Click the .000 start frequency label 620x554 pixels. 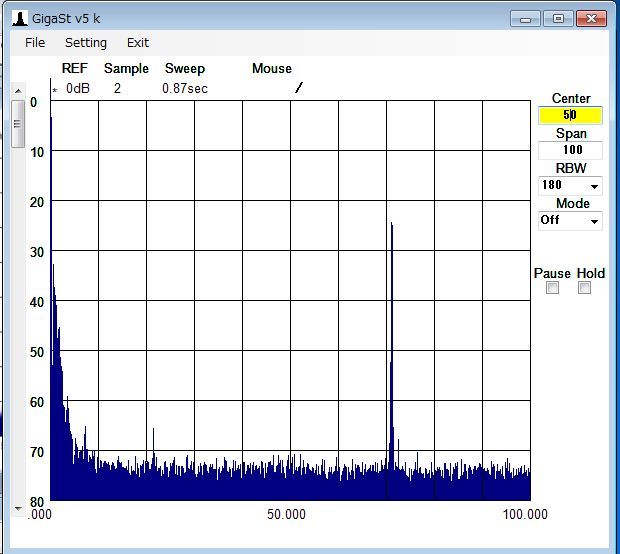coord(40,514)
